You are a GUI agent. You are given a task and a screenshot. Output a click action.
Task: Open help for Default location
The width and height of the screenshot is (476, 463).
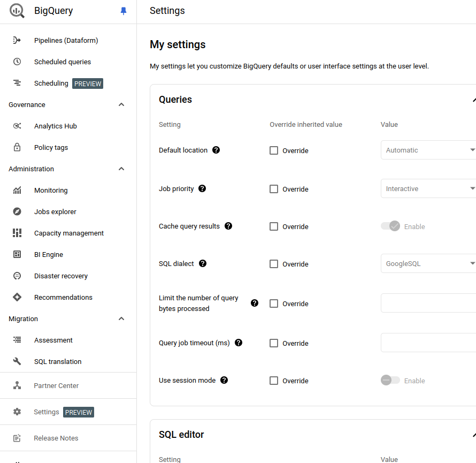tap(216, 150)
